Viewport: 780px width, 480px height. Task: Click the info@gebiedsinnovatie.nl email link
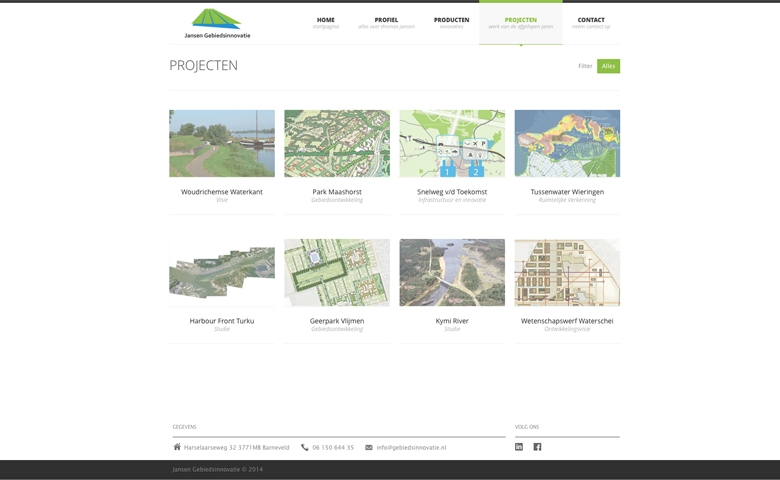tap(411, 448)
